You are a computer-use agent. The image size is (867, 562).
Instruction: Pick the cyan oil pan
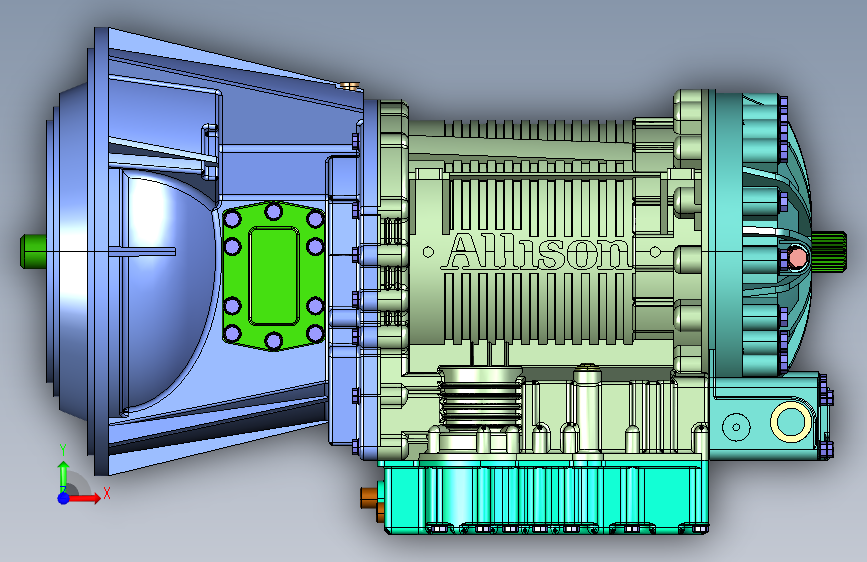(546, 498)
